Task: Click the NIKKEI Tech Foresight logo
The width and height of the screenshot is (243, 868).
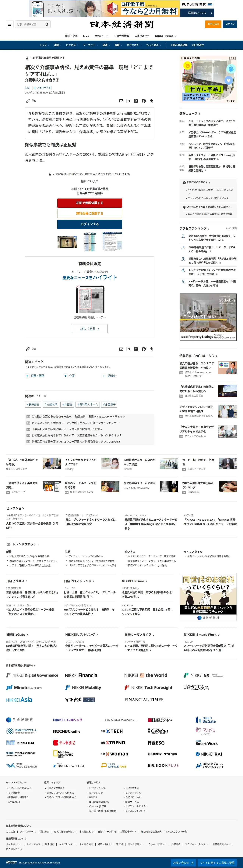Action: [148, 688]
